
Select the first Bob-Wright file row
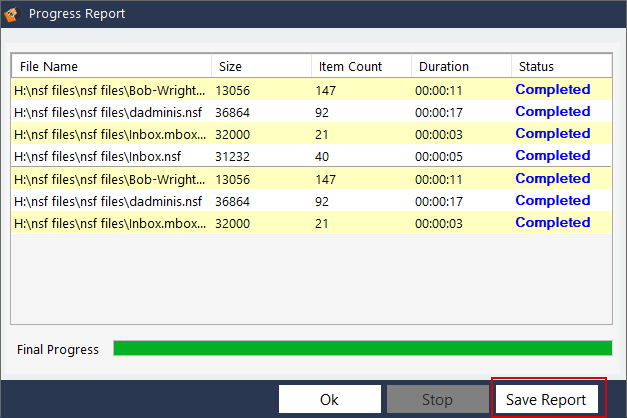[x=109, y=90]
